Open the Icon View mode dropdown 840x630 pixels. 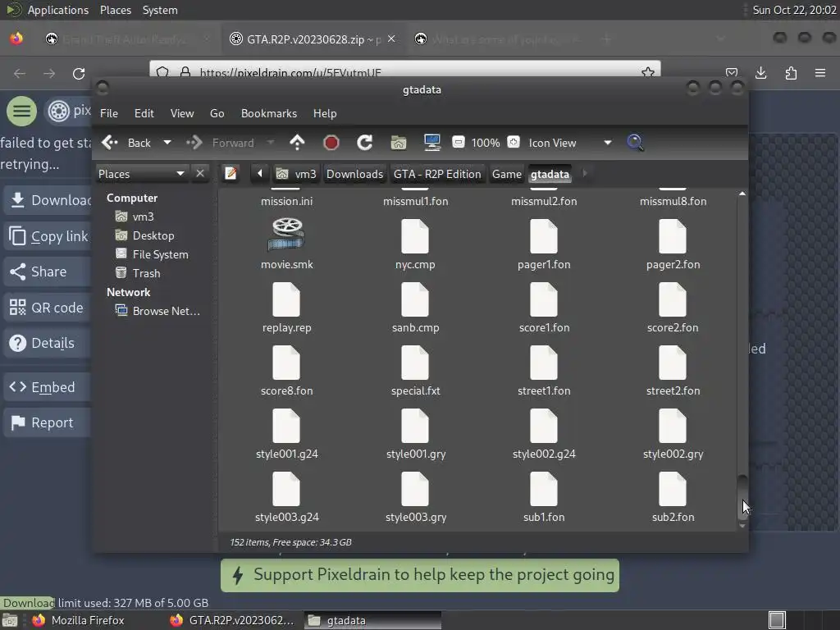(569, 143)
